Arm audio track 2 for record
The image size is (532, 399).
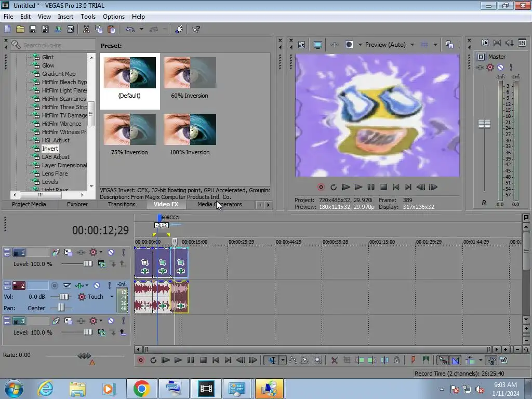pos(54,286)
